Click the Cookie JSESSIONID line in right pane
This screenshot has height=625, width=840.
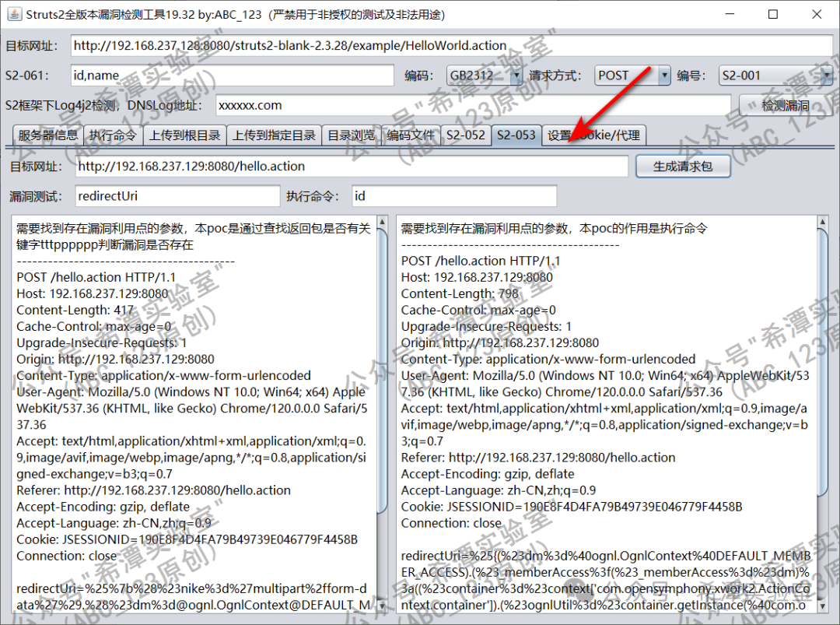572,507
